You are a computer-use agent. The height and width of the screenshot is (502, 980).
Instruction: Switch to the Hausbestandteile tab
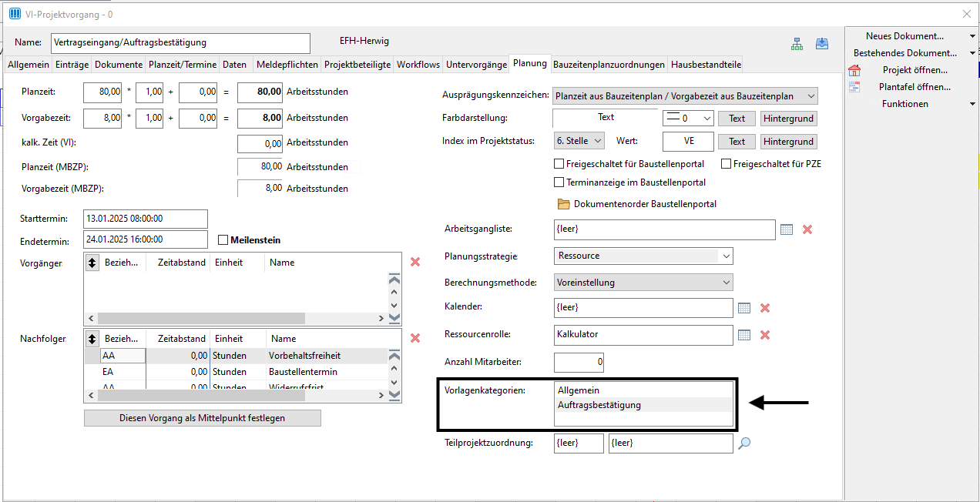pyautogui.click(x=706, y=65)
